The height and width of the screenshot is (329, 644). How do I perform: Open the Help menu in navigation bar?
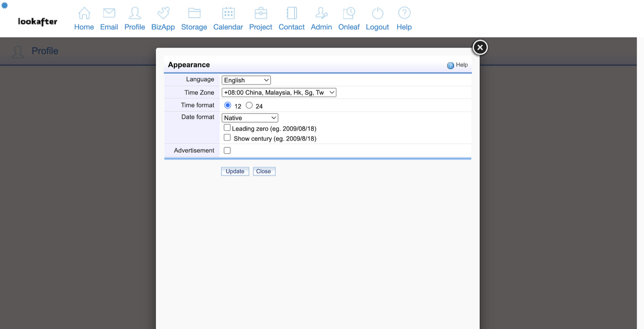(404, 19)
